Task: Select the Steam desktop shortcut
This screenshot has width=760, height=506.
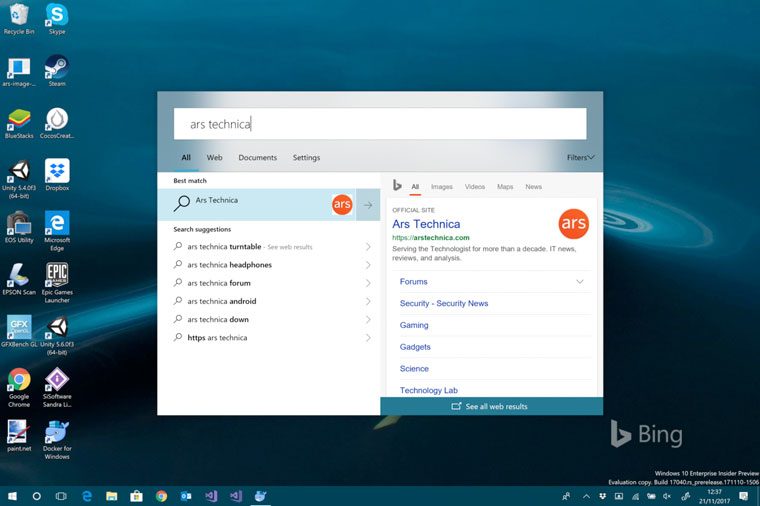Action: [57, 70]
